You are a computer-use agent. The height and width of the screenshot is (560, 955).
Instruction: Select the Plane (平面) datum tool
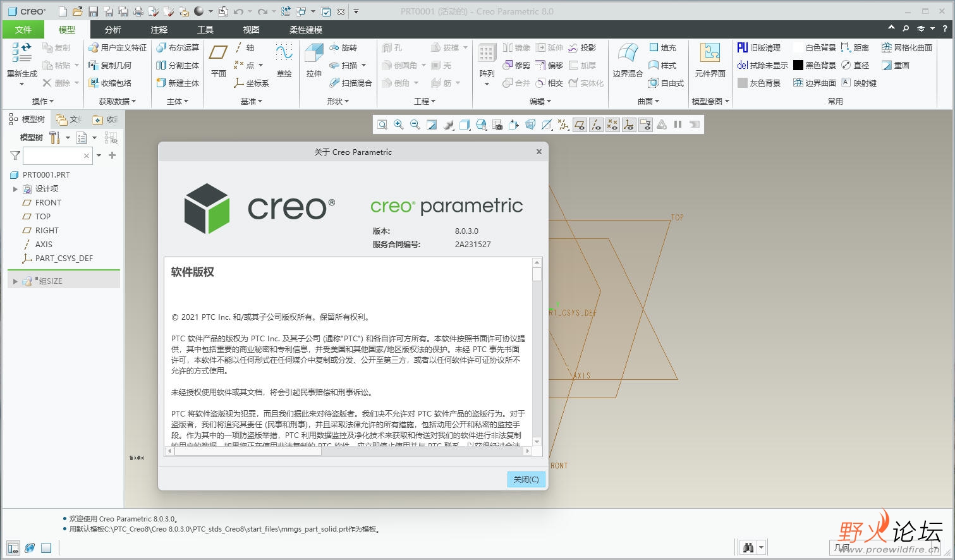coord(219,60)
